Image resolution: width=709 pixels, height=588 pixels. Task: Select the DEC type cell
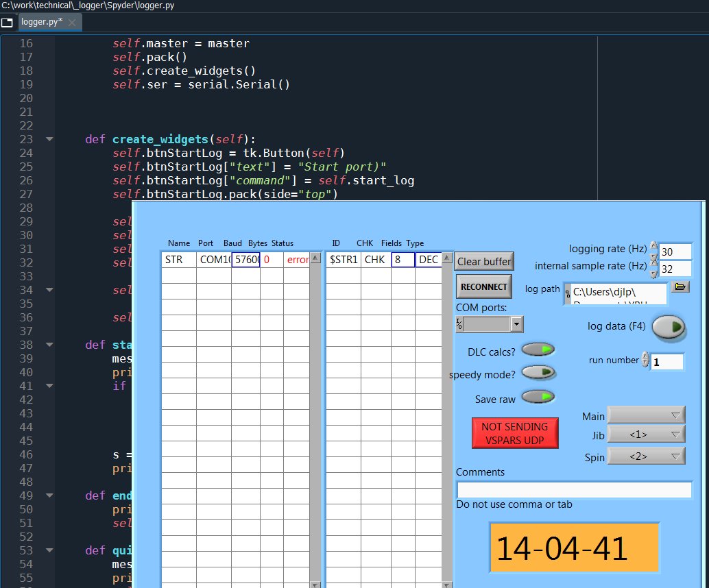(x=428, y=260)
